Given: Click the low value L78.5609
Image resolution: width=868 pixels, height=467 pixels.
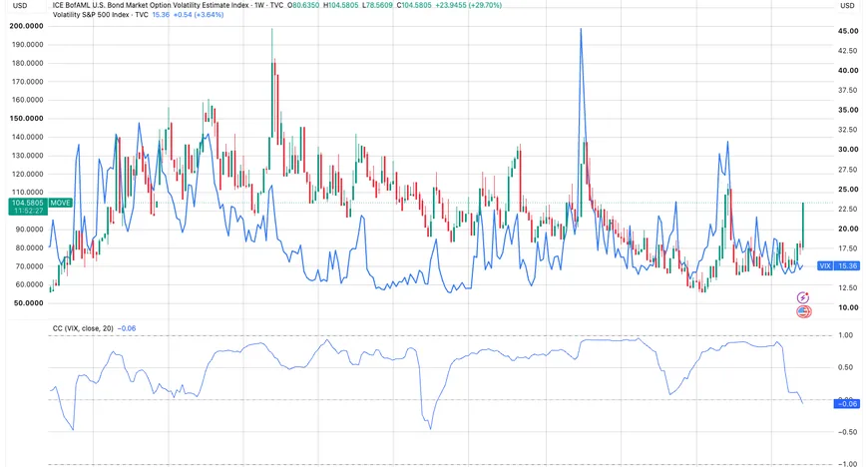Looking at the screenshot, I should 377,5.
